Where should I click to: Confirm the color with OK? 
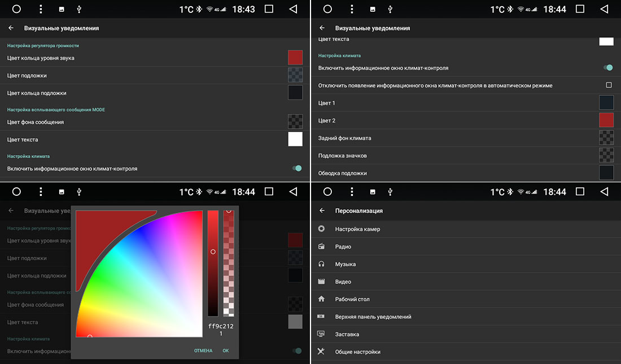click(226, 350)
